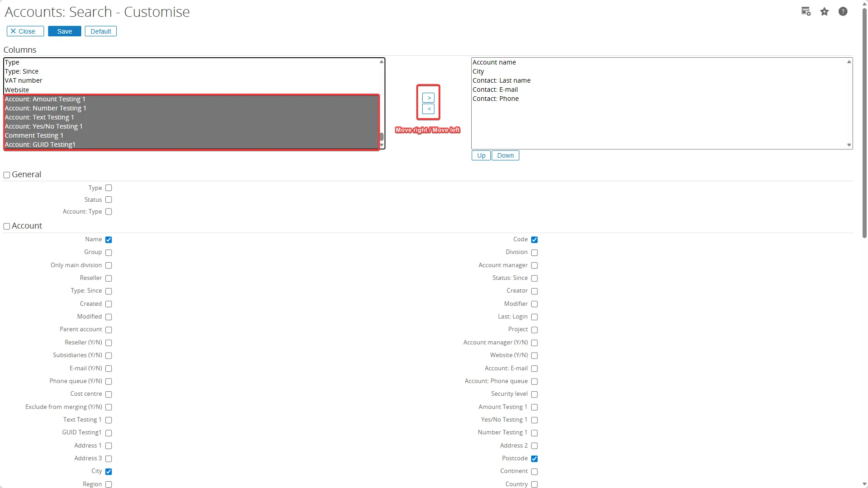868x488 pixels.
Task: Click the favourites star icon
Action: (824, 12)
